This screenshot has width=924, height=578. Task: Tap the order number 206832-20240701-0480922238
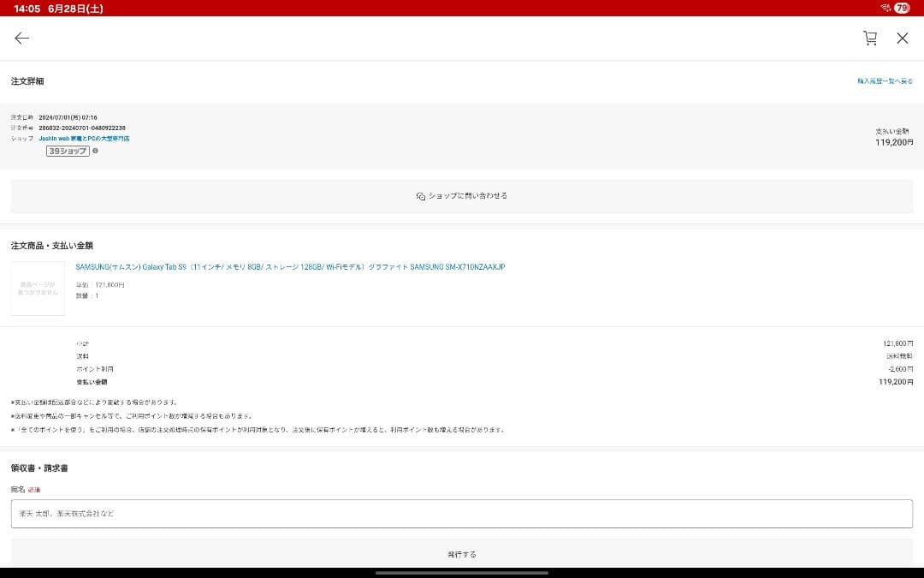(82, 128)
